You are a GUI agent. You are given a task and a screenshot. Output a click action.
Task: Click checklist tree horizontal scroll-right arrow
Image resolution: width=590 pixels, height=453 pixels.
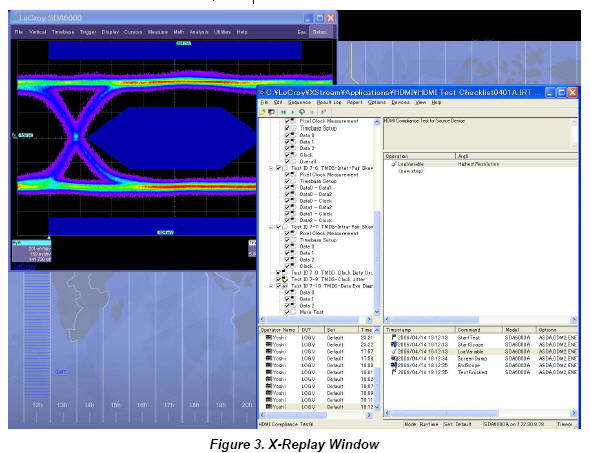click(x=369, y=319)
